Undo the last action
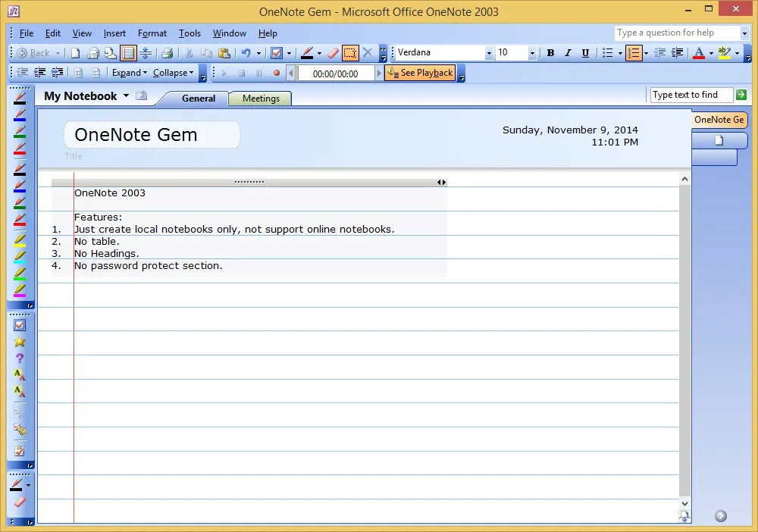Image resolution: width=758 pixels, height=532 pixels. point(246,53)
